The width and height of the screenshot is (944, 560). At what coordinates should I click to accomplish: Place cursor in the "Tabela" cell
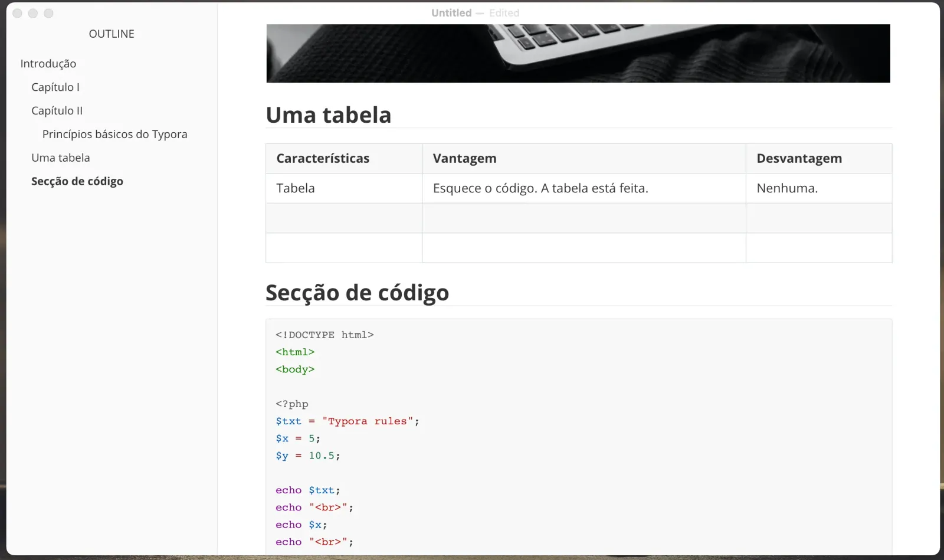tap(296, 188)
